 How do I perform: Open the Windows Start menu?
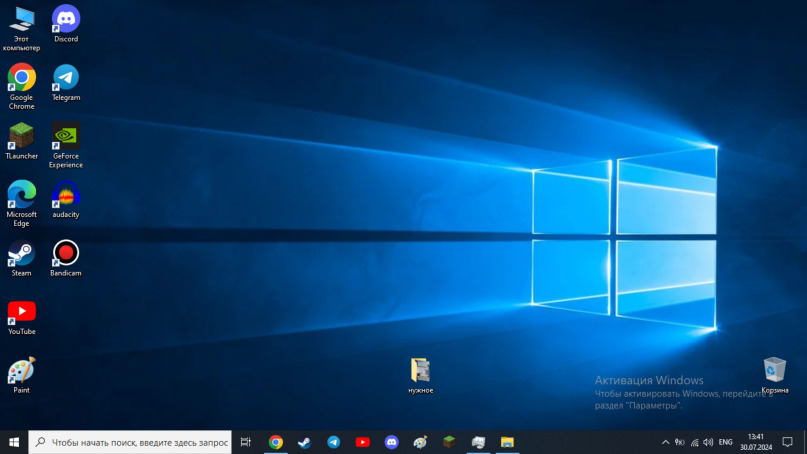pyautogui.click(x=14, y=442)
